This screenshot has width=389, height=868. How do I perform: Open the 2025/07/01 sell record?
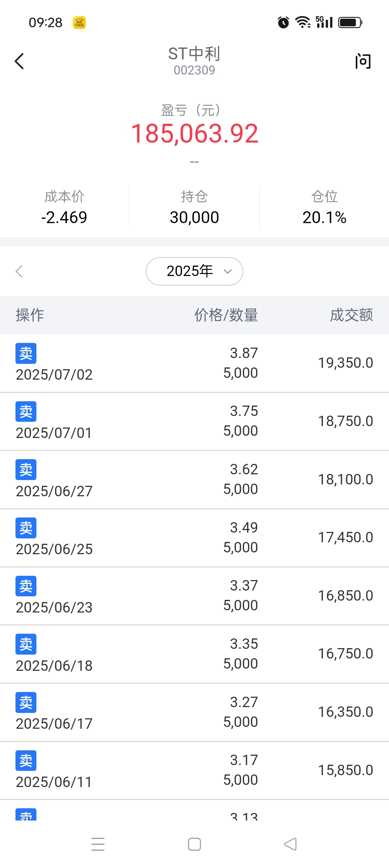pyautogui.click(x=194, y=421)
